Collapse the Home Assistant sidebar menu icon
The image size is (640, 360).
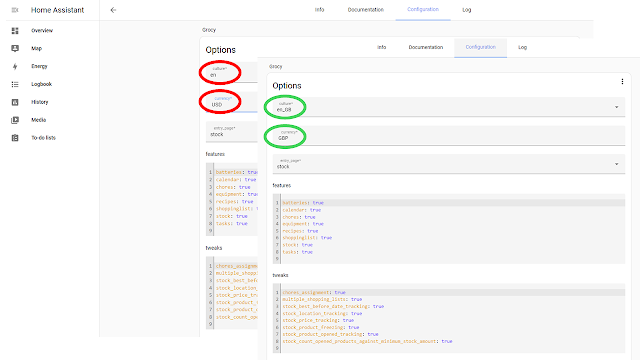(x=15, y=10)
